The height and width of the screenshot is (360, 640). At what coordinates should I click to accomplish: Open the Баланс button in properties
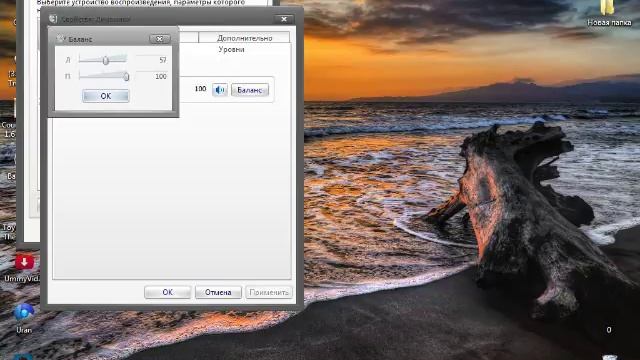point(250,90)
